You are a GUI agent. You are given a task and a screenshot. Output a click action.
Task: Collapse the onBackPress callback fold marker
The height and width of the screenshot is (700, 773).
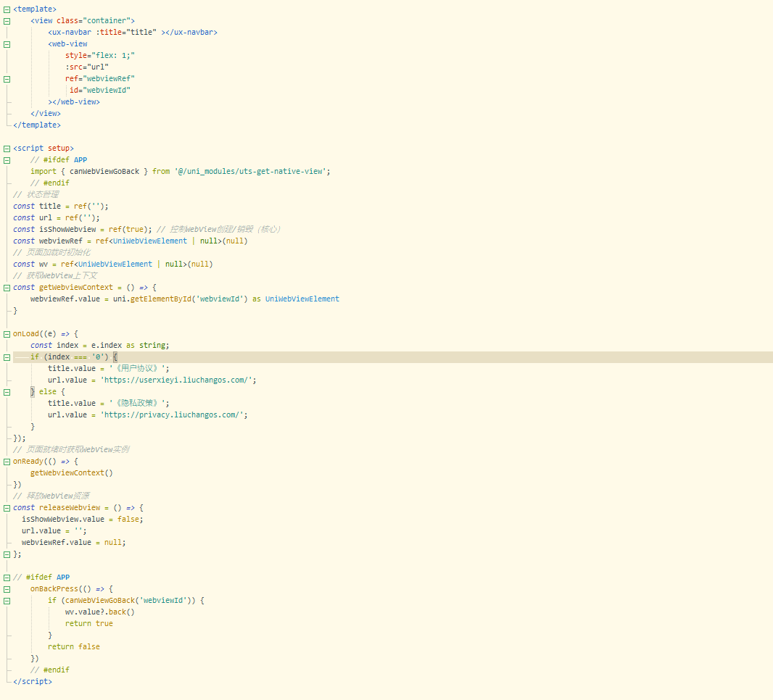(7, 589)
